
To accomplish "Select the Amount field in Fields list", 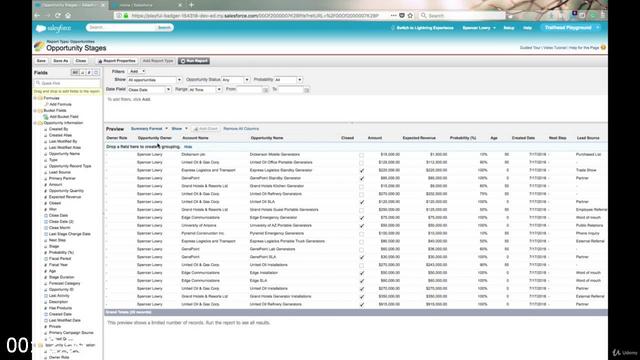I will coord(55,185).
